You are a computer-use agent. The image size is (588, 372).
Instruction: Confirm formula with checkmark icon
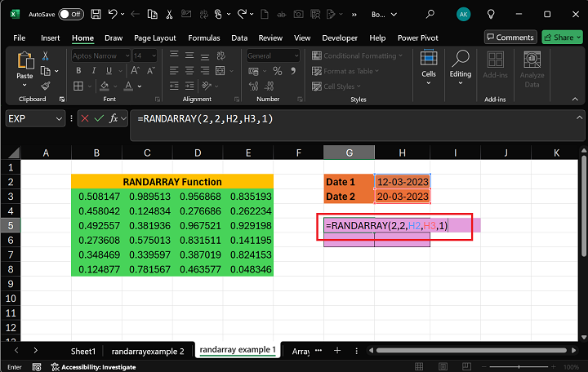99,119
